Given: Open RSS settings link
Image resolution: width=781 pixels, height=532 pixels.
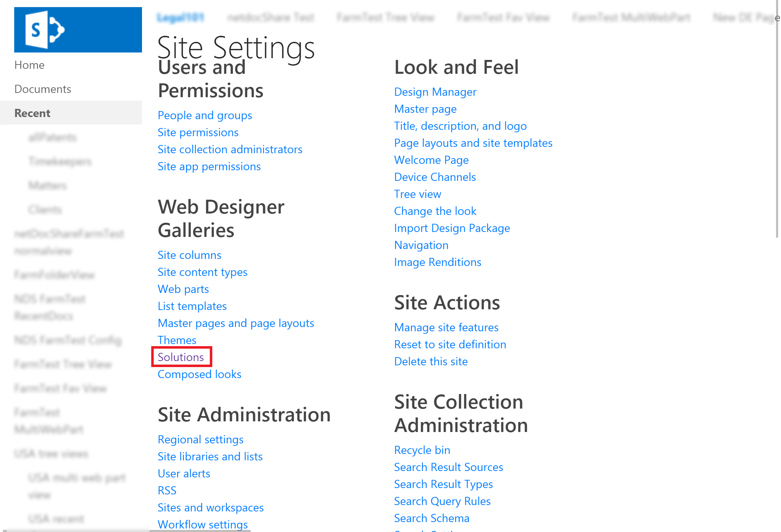Looking at the screenshot, I should pos(167,491).
